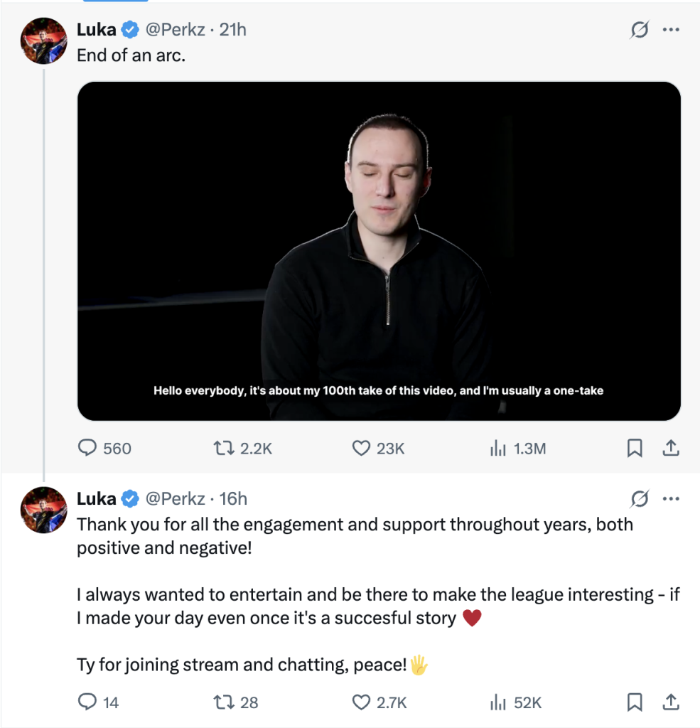Like the "End of an arc." tweet
Screen dimensions: 700x728
[362, 448]
